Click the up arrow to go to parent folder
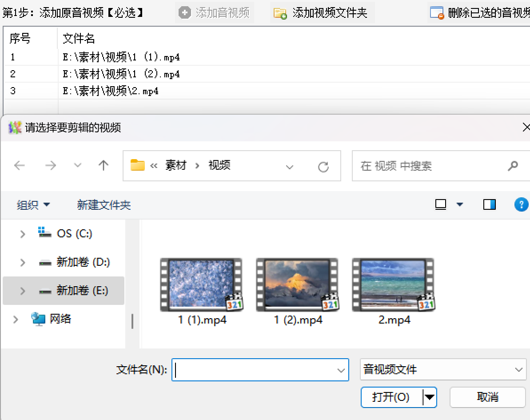530x420 pixels. click(x=103, y=165)
